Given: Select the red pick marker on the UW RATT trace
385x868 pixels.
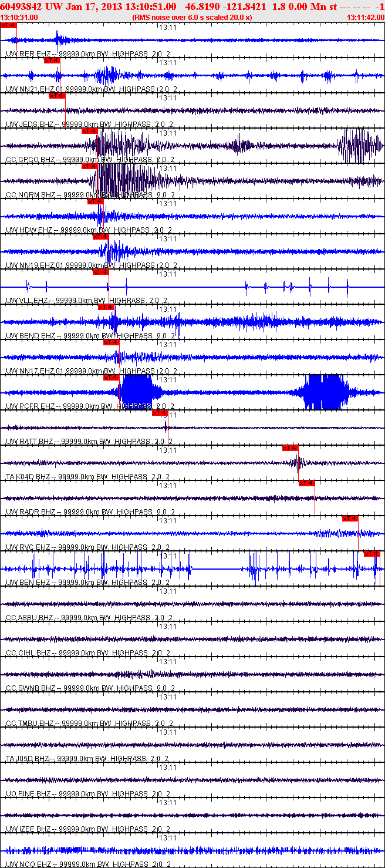Looking at the screenshot, I should coord(160,413).
